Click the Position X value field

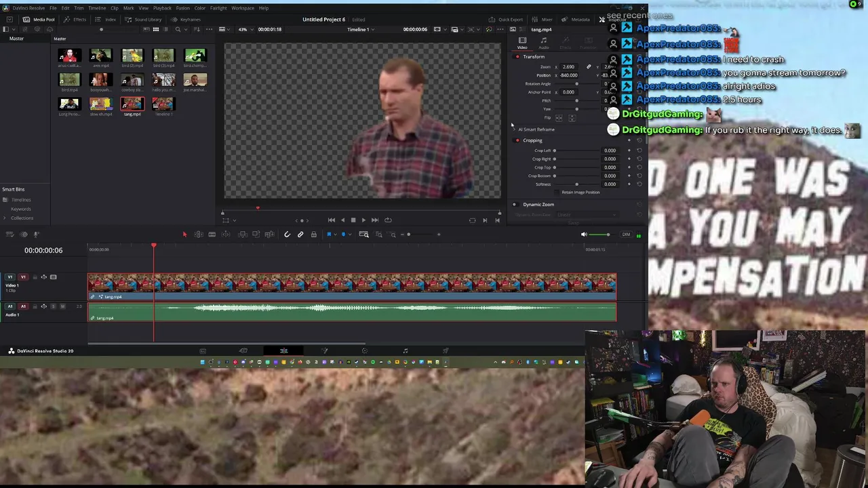point(569,75)
